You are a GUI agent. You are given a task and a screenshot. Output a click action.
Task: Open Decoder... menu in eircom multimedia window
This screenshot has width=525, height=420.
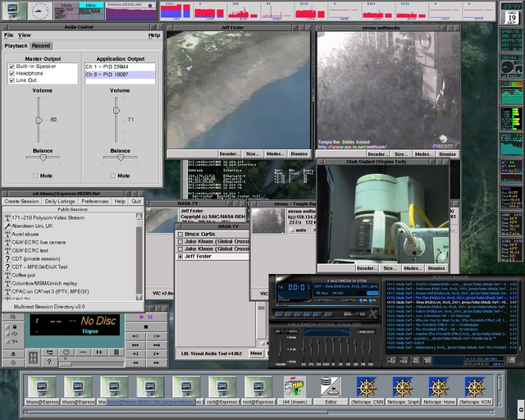(377, 154)
